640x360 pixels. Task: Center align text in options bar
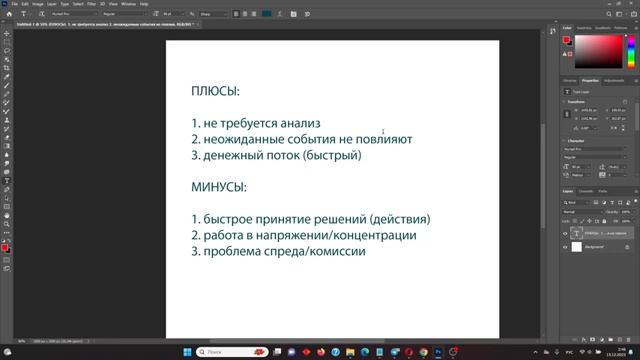[x=245, y=14]
